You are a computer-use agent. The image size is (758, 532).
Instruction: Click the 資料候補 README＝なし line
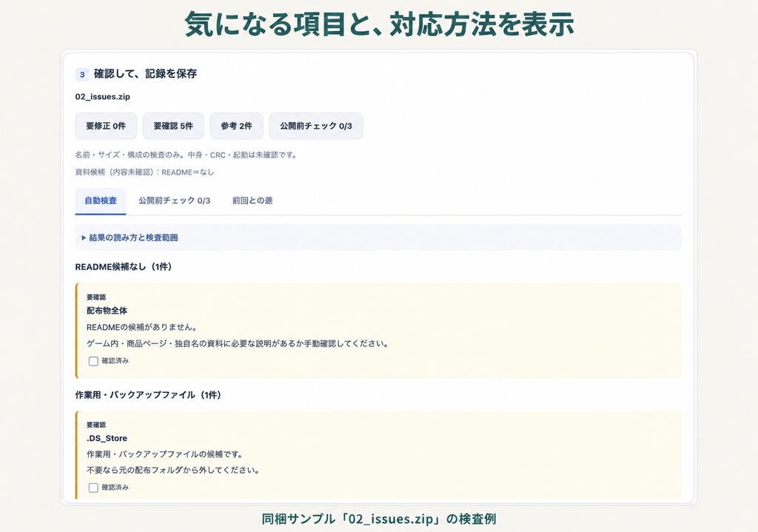click(x=144, y=172)
